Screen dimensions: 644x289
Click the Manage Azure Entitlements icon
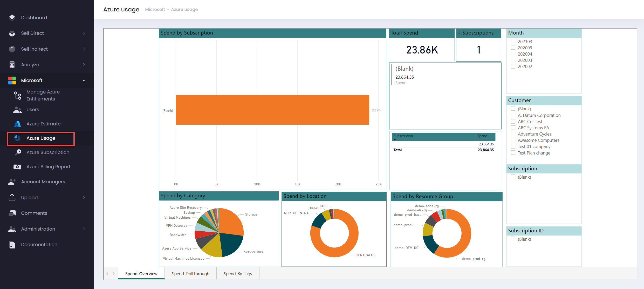tap(18, 96)
